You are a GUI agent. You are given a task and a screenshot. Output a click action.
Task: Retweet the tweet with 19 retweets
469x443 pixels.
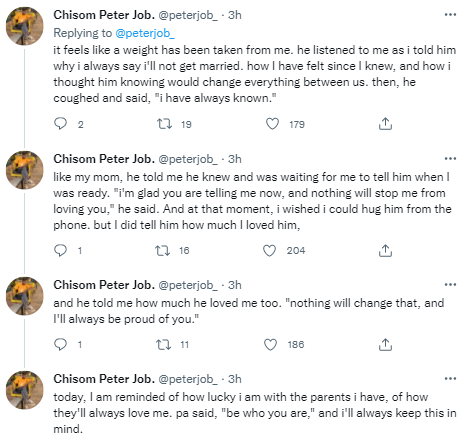(164, 124)
